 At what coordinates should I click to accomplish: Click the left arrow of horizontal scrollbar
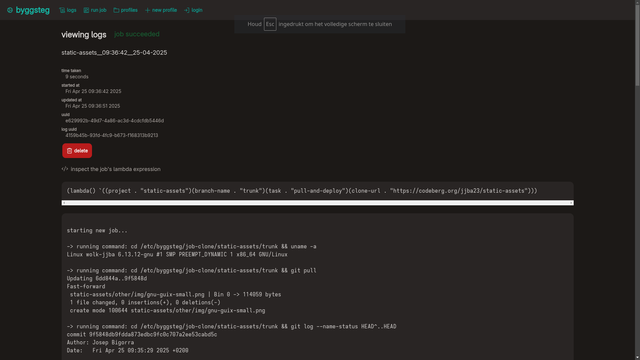point(64,203)
